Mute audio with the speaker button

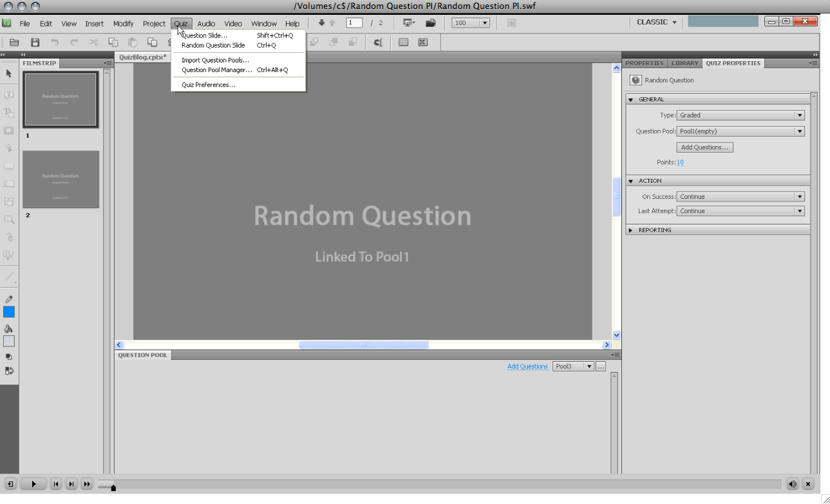[x=792, y=484]
